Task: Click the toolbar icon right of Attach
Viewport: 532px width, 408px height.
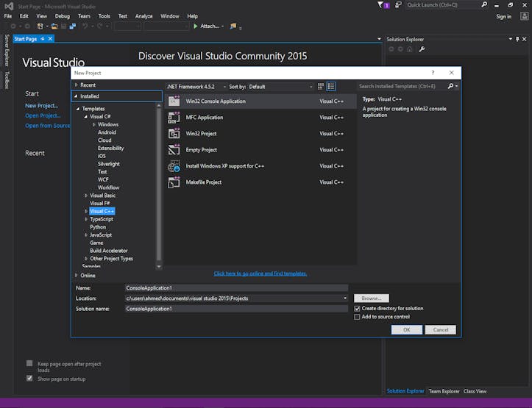Action: tap(233, 26)
